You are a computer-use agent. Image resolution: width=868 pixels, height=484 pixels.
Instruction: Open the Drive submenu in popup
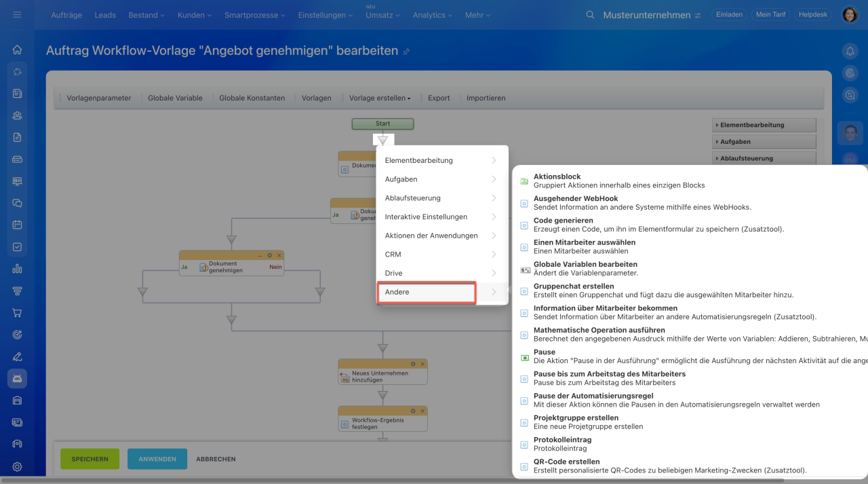click(x=442, y=273)
